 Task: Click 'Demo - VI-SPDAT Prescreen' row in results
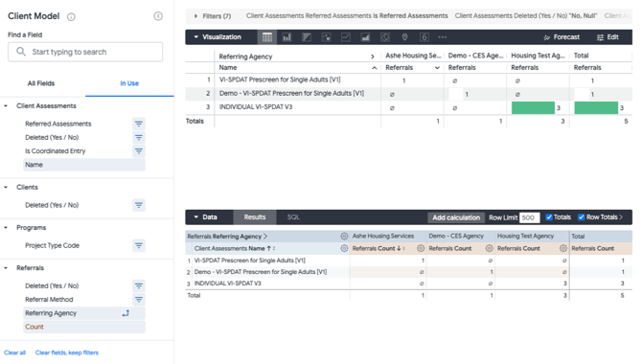click(x=261, y=272)
